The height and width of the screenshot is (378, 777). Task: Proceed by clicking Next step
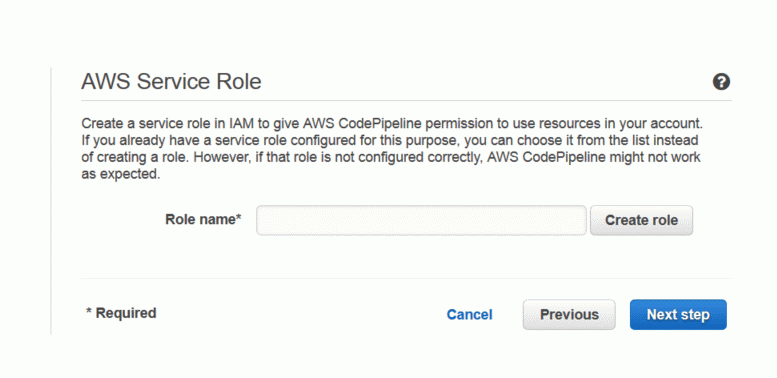[678, 315]
